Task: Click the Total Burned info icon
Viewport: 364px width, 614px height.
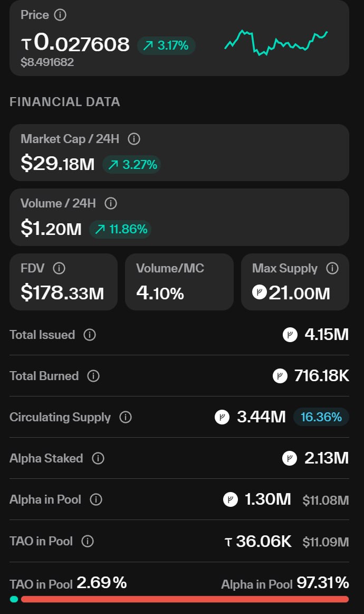Action: click(93, 376)
